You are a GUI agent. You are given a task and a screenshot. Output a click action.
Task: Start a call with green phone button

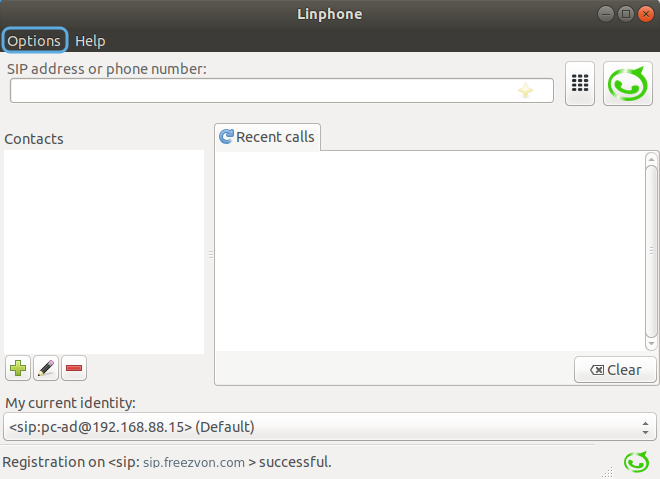(628, 83)
